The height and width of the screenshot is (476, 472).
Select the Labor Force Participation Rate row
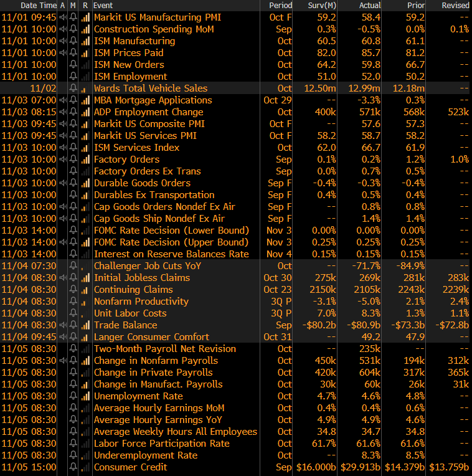tap(161, 444)
